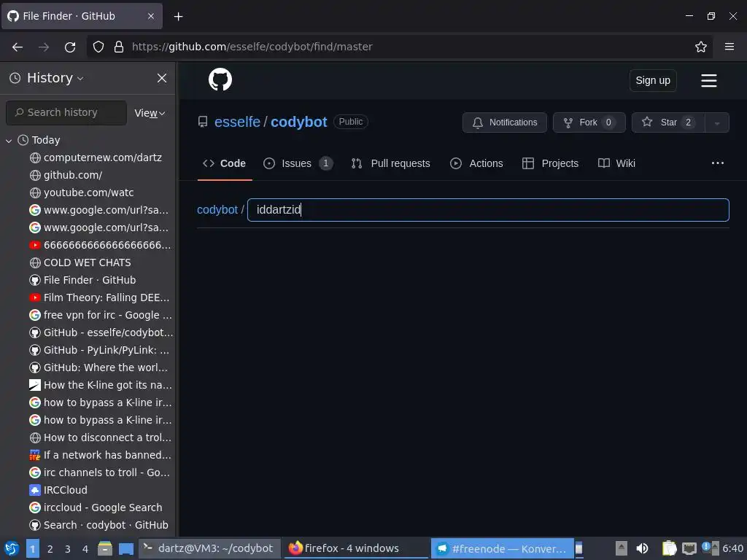Screen dimensions: 747x560
Task: Open GitHub: Where the worl history entry
Action: pyautogui.click(x=98, y=367)
